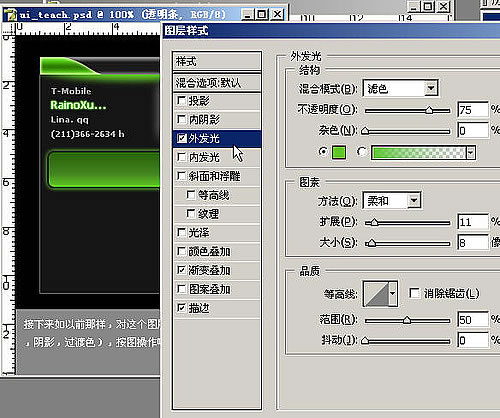The image size is (500, 418).
Task: Enable the 内阴影 inner shadow checkbox
Action: pyautogui.click(x=181, y=119)
